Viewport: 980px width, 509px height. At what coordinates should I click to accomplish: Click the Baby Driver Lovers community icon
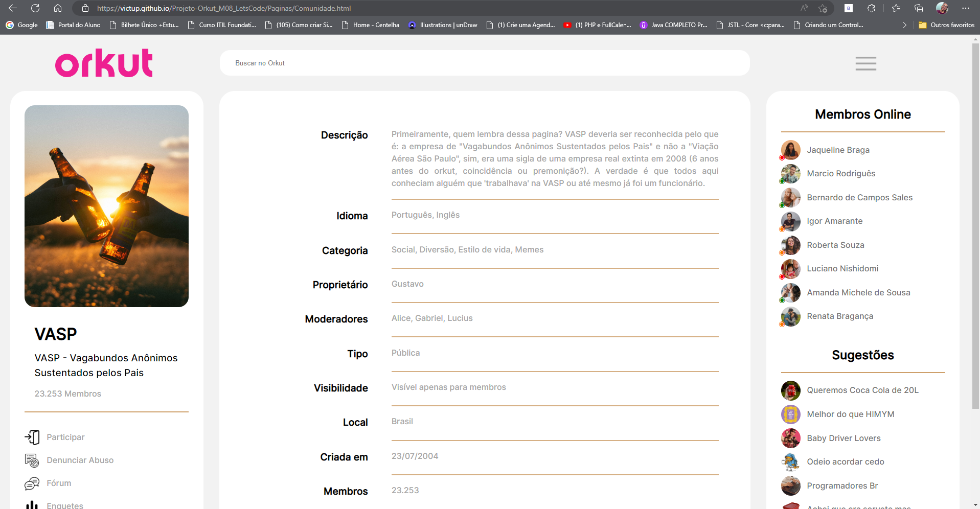790,438
